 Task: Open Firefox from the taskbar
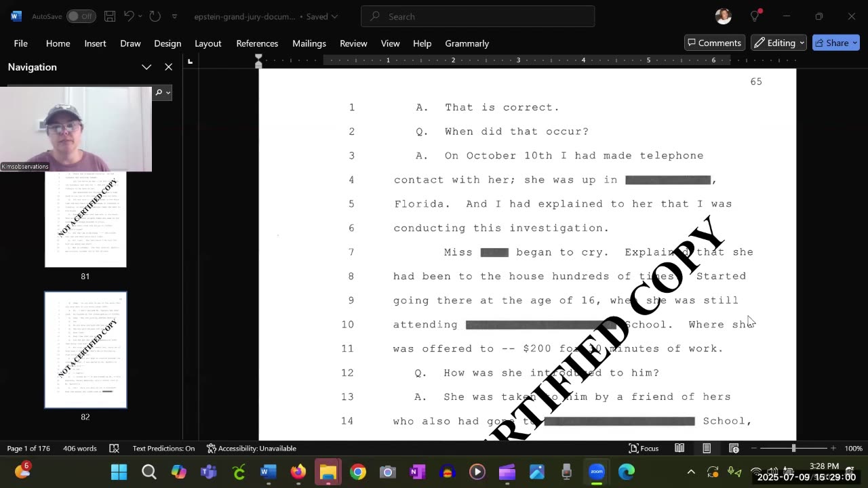click(298, 472)
